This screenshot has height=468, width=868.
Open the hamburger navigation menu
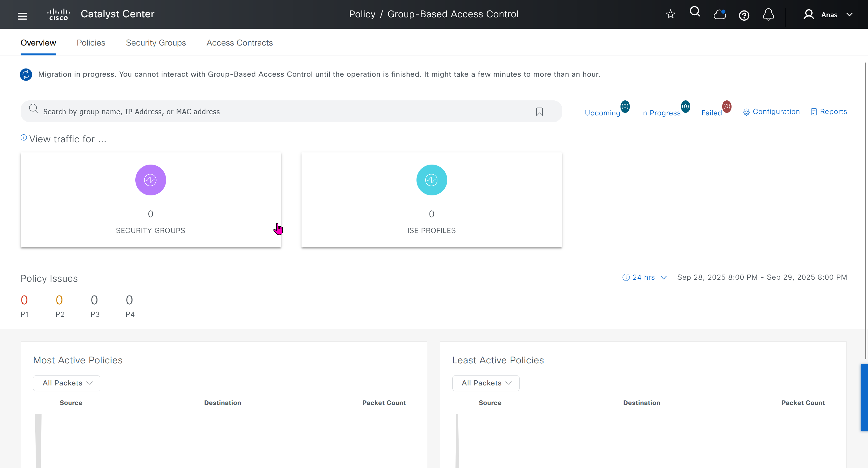[22, 16]
